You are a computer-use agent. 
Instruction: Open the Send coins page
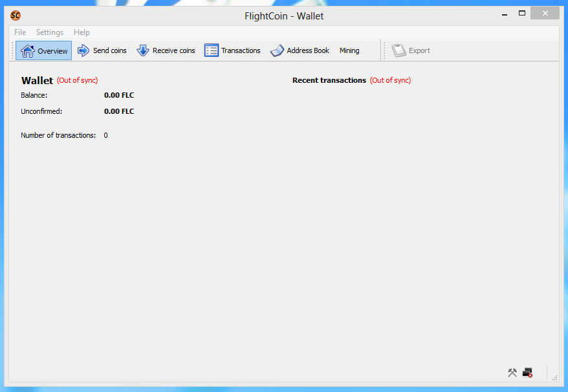click(102, 50)
